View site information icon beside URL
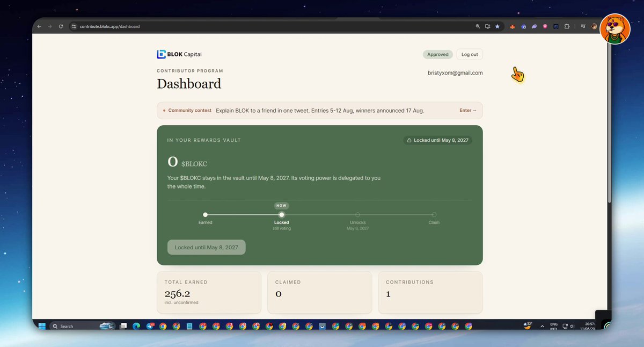Screen dimensions: 644x347 (74, 26)
